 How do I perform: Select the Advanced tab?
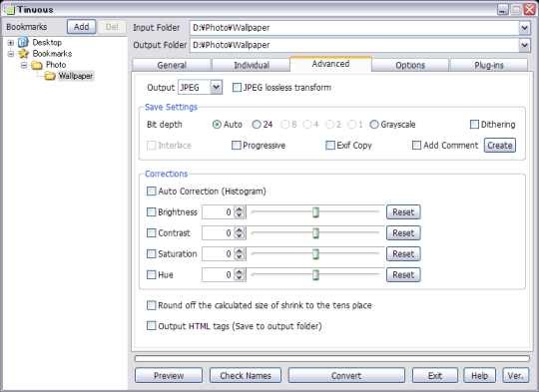[330, 64]
